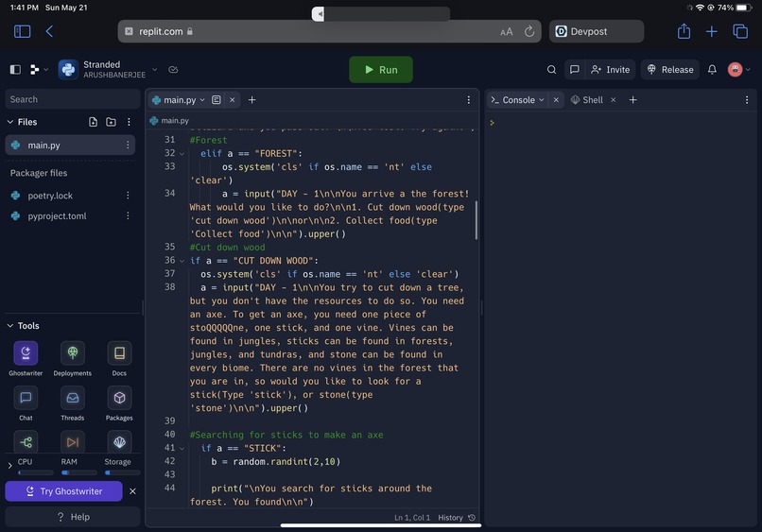Open the Safari share sheet
This screenshot has height=532, width=762.
pyautogui.click(x=684, y=31)
